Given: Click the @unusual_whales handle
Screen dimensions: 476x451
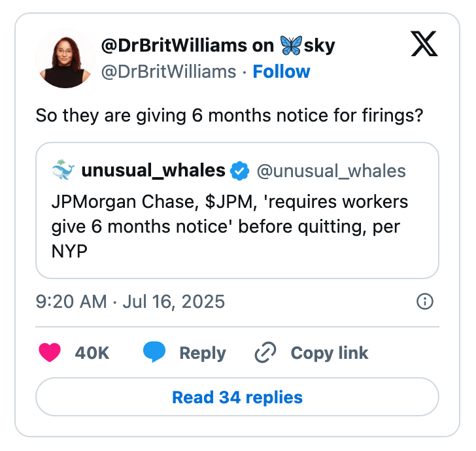Looking at the screenshot, I should click(331, 171).
